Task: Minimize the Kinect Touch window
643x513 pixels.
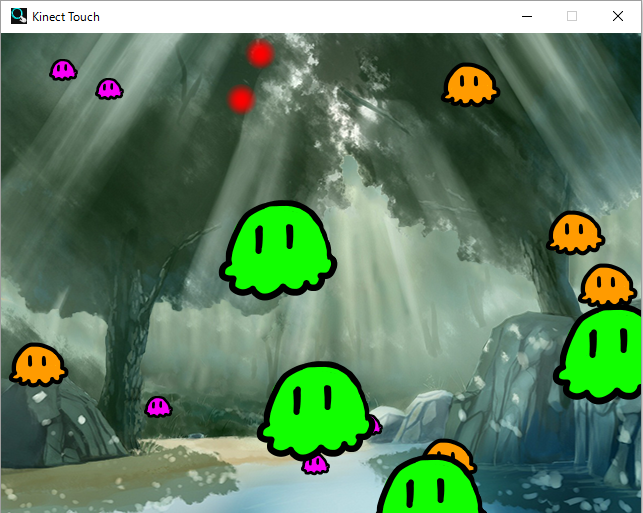Action: 527,16
